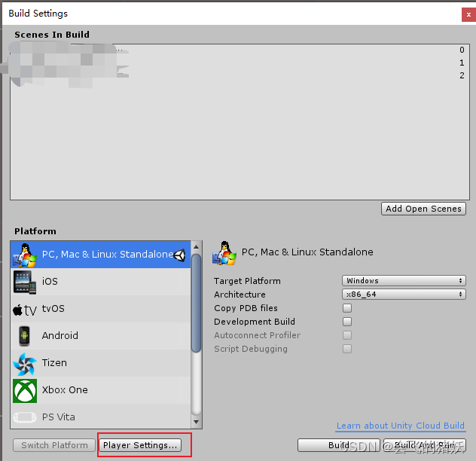This screenshot has height=461, width=476.
Task: Open Learn about Unity Cloud Build link
Action: [x=401, y=426]
